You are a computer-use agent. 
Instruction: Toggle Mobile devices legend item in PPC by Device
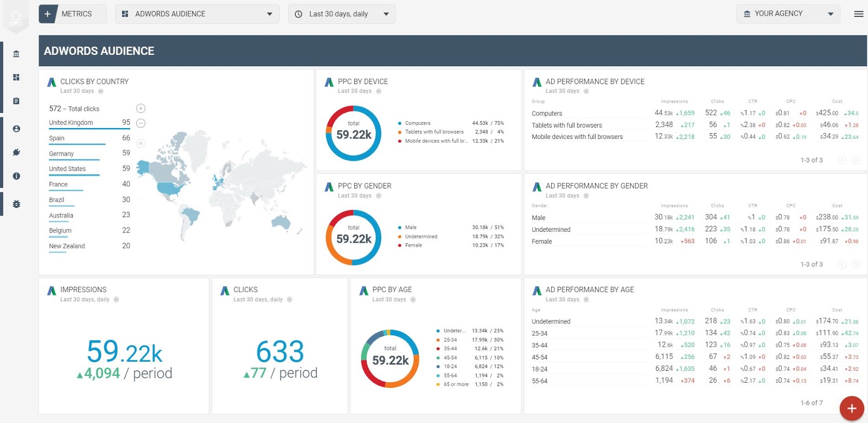pyautogui.click(x=432, y=141)
